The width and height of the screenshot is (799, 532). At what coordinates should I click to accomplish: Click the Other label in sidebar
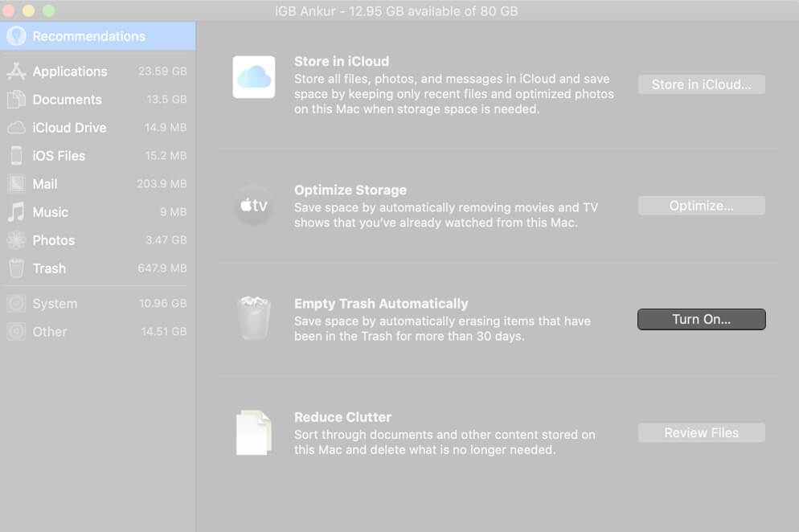coord(50,332)
